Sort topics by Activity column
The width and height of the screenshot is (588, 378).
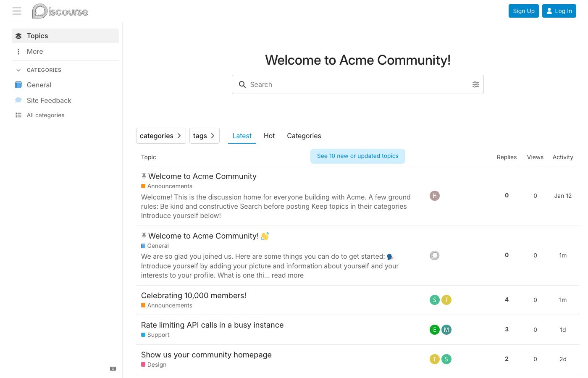click(563, 157)
